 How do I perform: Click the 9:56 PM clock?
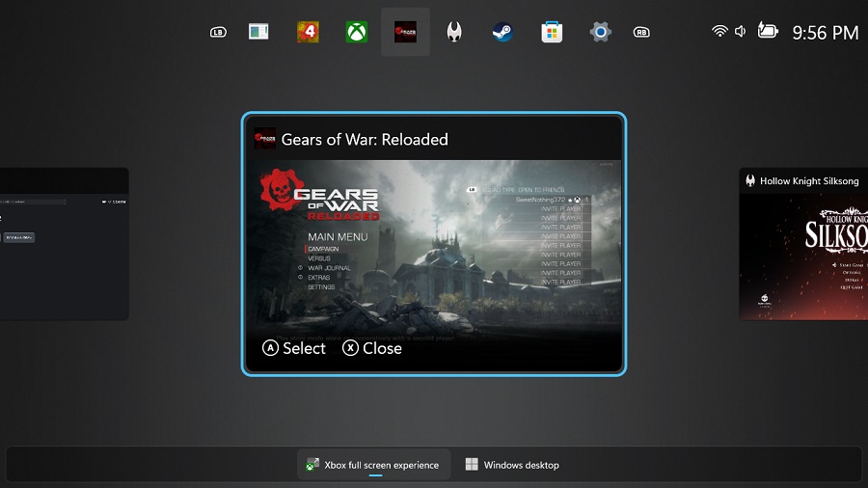tap(825, 33)
